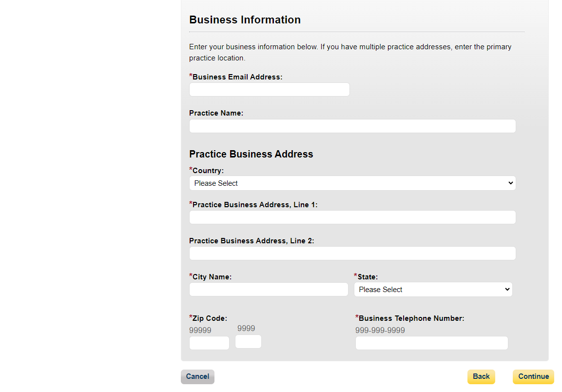Go back using the Back button
This screenshot has width=562, height=392.
pyautogui.click(x=481, y=376)
